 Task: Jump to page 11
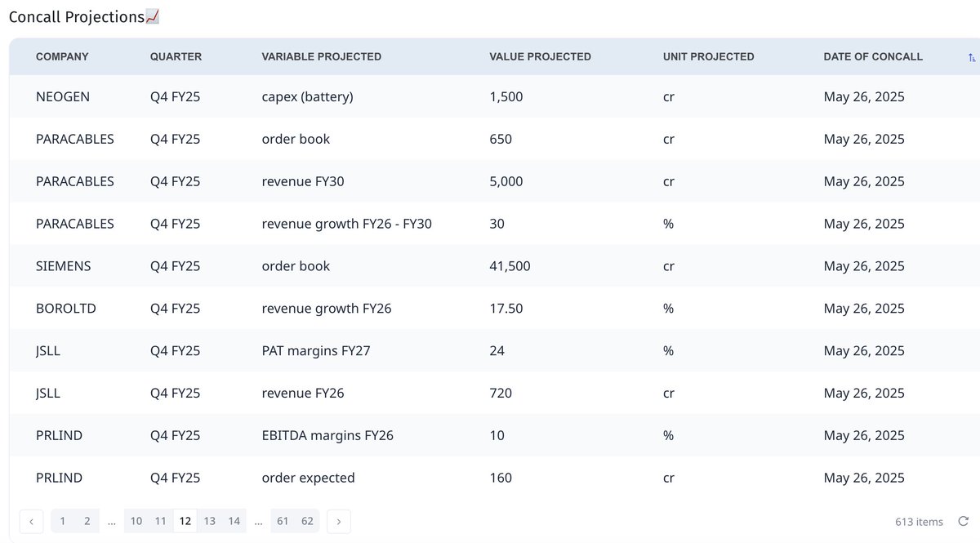click(161, 521)
